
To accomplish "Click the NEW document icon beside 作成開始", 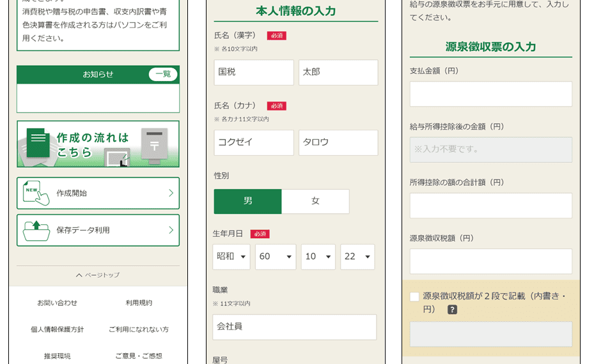I will click(36, 193).
